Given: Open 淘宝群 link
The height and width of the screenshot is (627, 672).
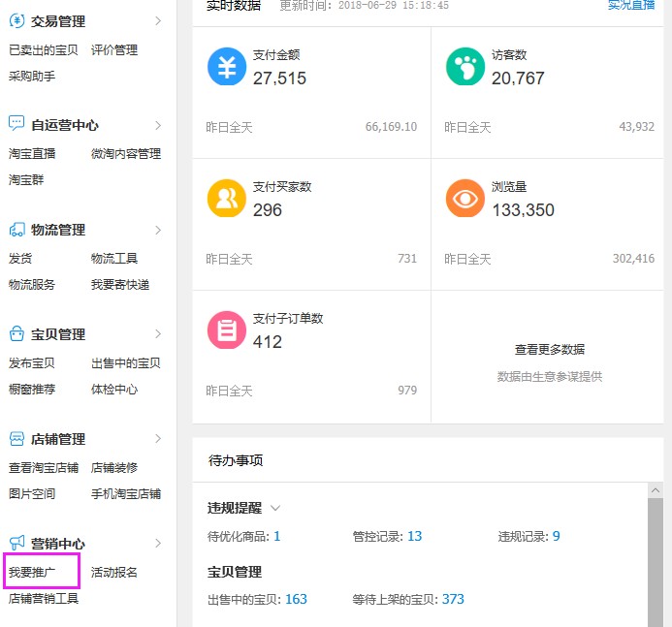Looking at the screenshot, I should (x=26, y=180).
